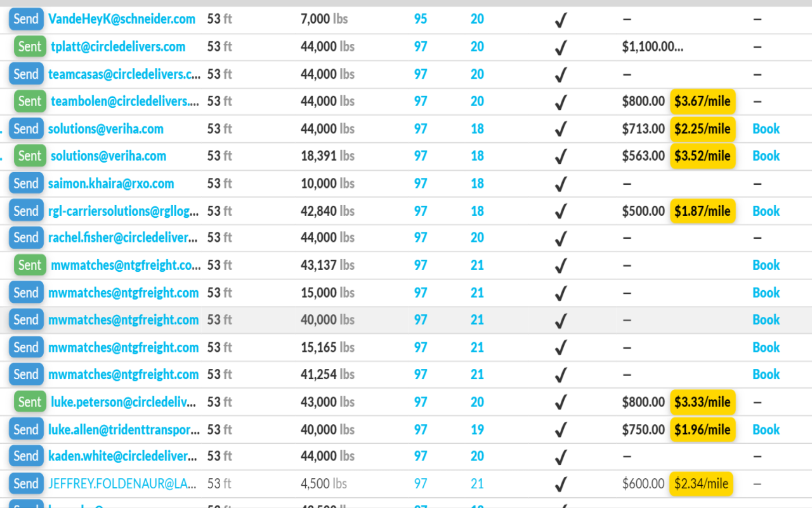Book the 43,137 lbs mwmatches load

tap(766, 265)
